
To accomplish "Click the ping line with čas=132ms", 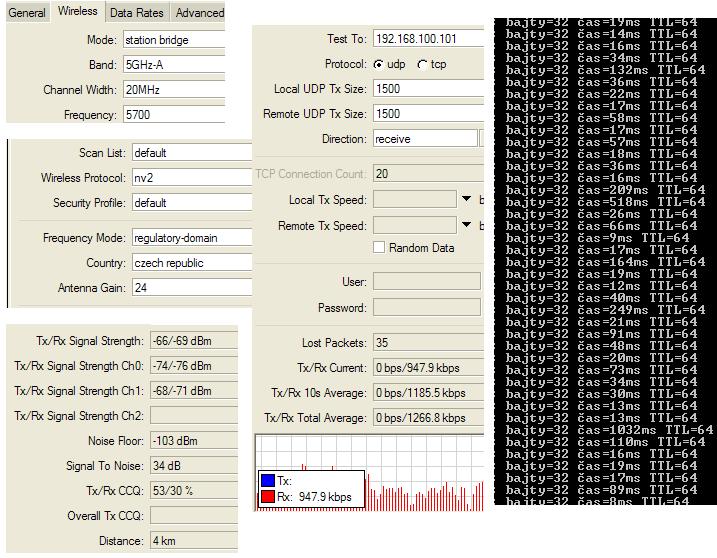I will point(605,70).
